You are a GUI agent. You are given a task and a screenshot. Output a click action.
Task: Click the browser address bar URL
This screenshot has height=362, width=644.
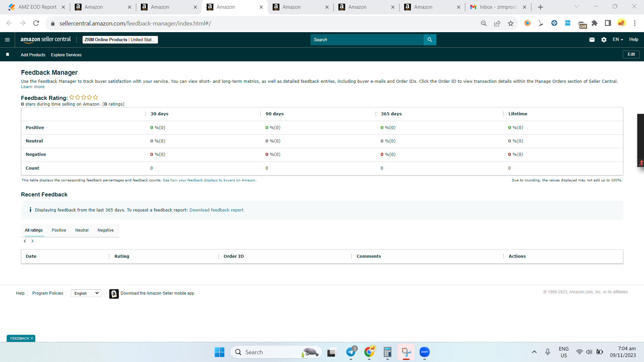tap(135, 23)
